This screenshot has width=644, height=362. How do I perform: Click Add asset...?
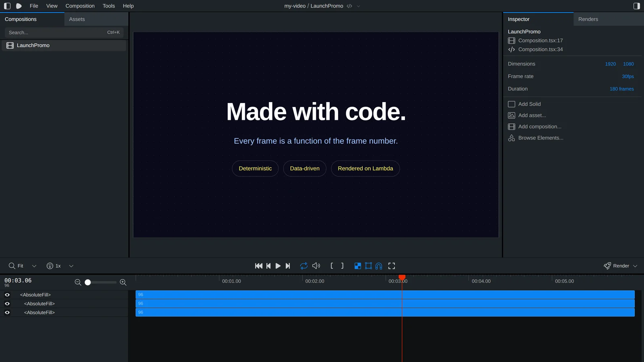click(532, 115)
